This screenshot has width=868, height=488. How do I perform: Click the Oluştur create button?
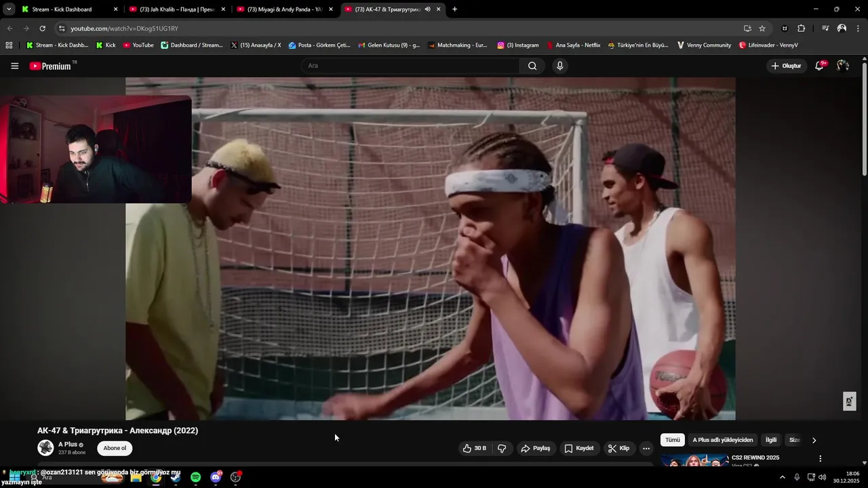(786, 66)
